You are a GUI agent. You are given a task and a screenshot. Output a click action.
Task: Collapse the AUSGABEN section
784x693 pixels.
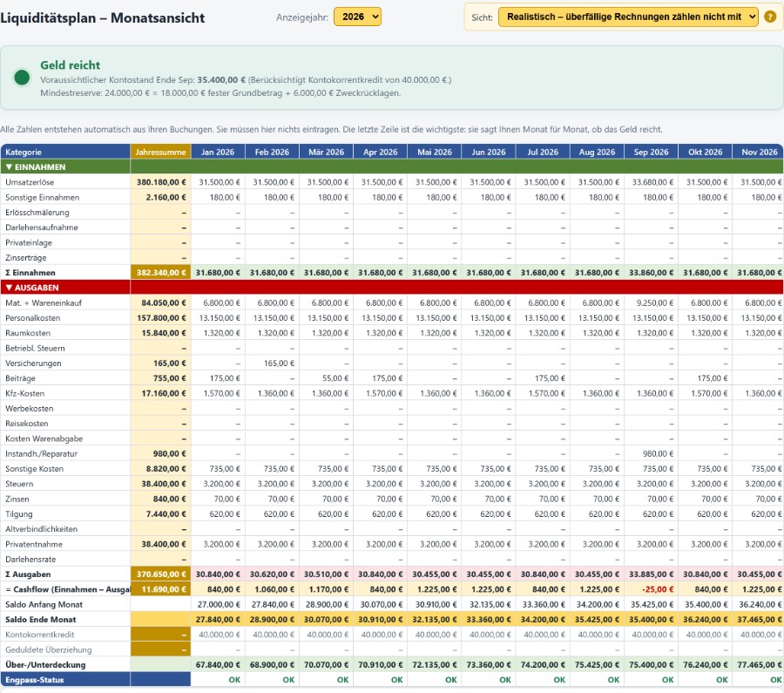click(x=32, y=288)
